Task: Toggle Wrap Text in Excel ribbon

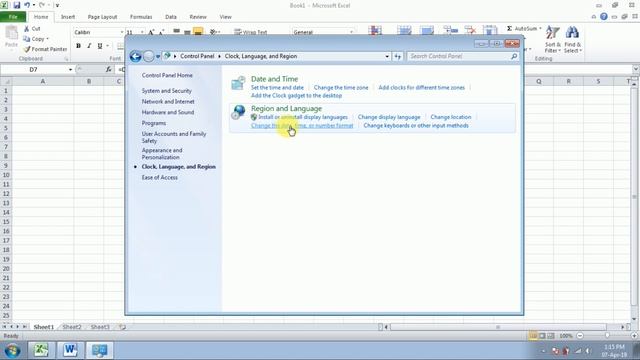Action: tap(251, 32)
